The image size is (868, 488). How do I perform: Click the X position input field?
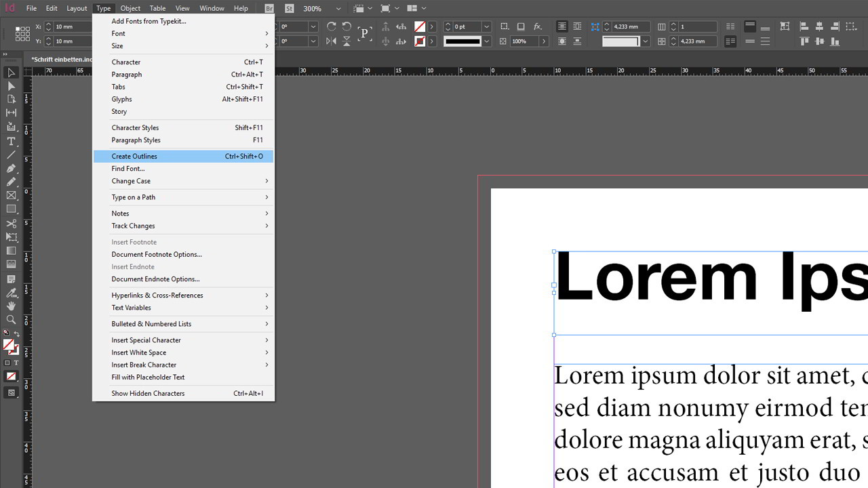tap(68, 27)
